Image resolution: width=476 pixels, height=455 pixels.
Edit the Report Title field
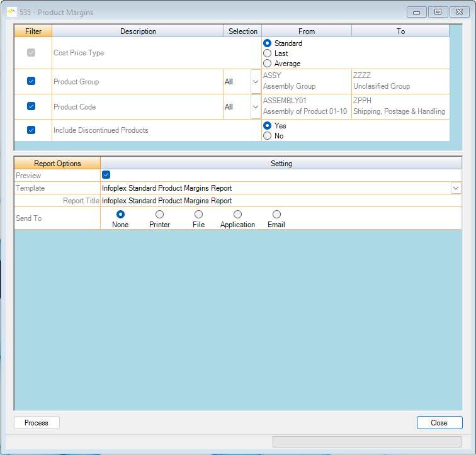point(281,201)
